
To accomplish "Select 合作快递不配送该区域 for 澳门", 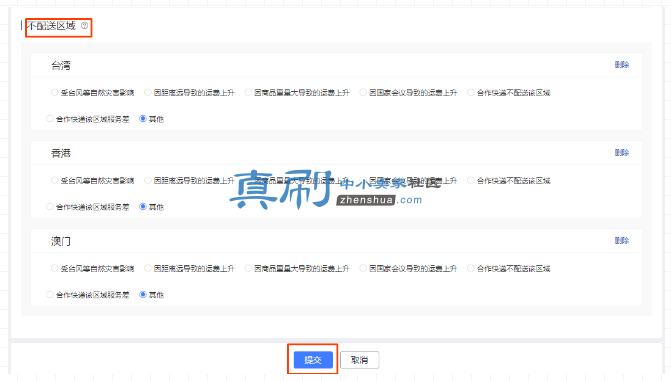I will pos(471,268).
